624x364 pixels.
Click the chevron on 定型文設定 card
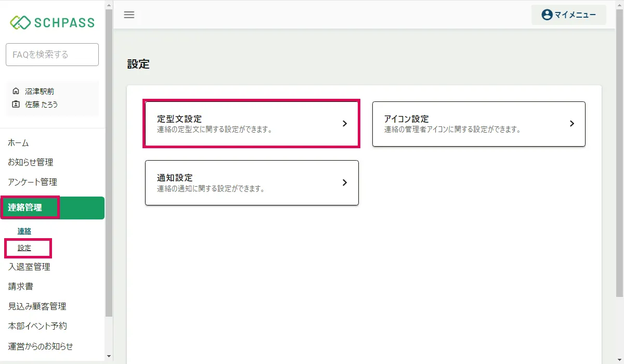[x=344, y=124]
